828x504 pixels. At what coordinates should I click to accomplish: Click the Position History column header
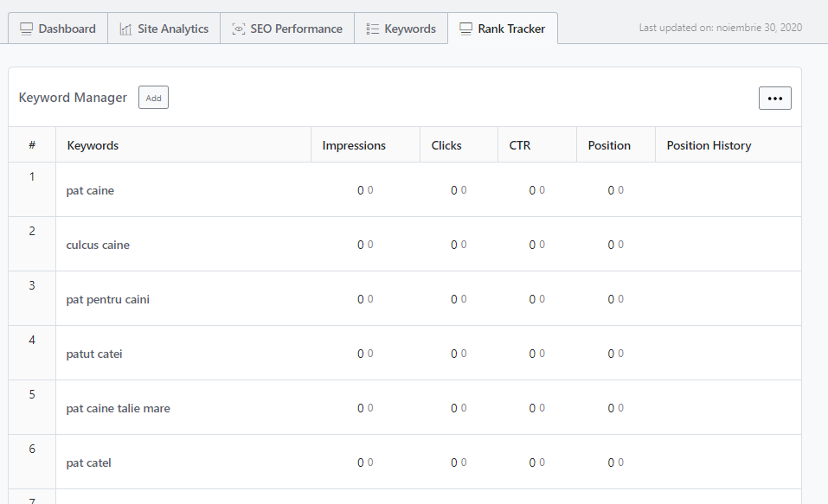click(709, 145)
